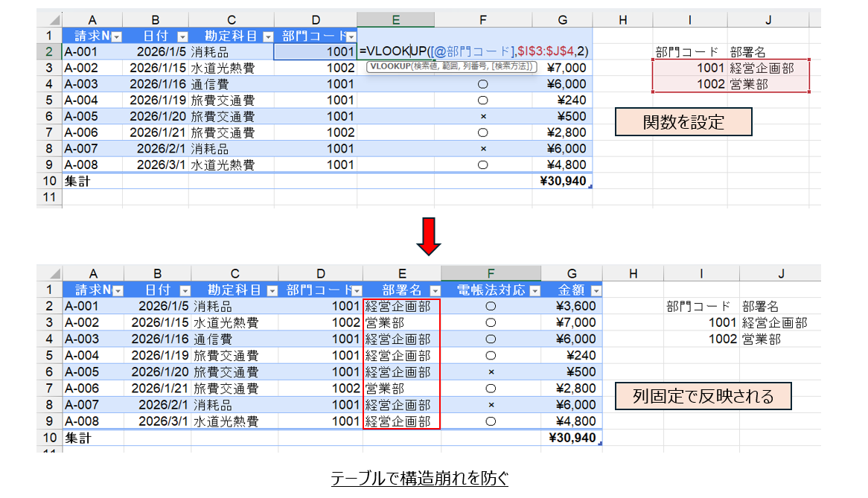Click the 関数を設定 label box
This screenshot has width=868, height=498.
coord(683,121)
